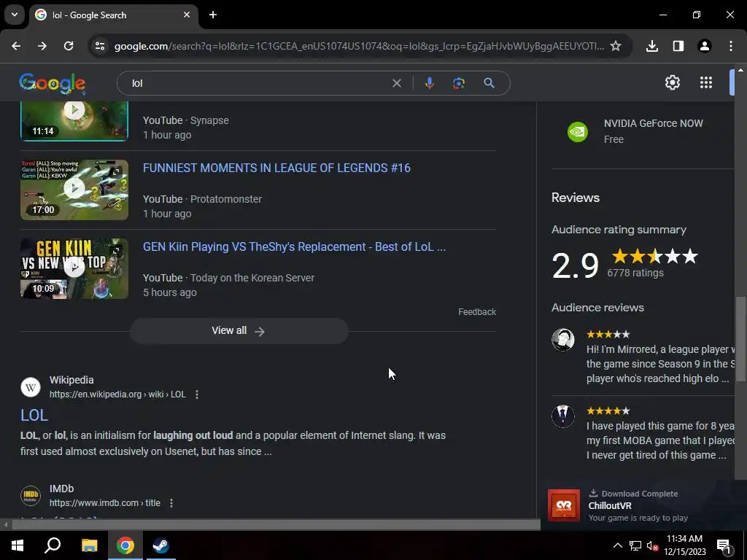Click in the search box containing lol
Image resolution: width=747 pixels, height=560 pixels.
coord(258,83)
